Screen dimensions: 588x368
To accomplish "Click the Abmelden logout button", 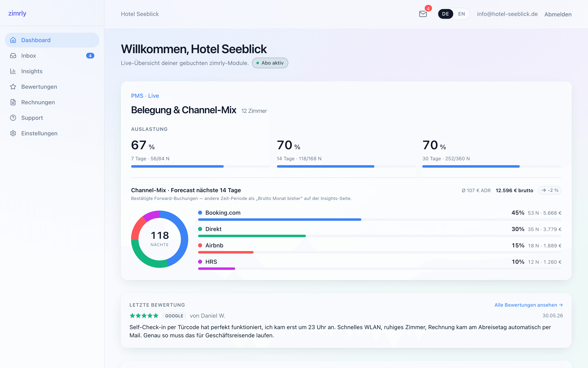I will 558,14.
